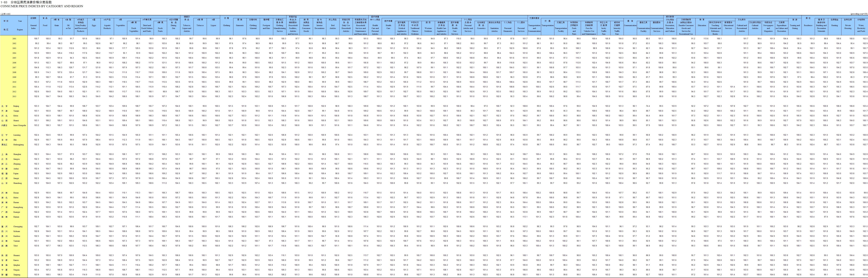Select the 'Fuels and Parts' column header
The height and width of the screenshot is (278, 868).
click(574, 31)
